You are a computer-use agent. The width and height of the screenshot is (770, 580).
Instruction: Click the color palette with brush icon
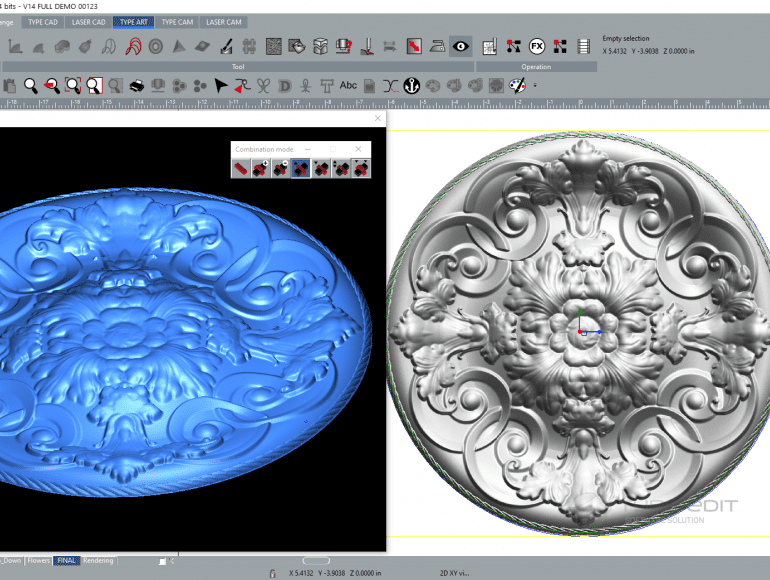click(x=518, y=86)
